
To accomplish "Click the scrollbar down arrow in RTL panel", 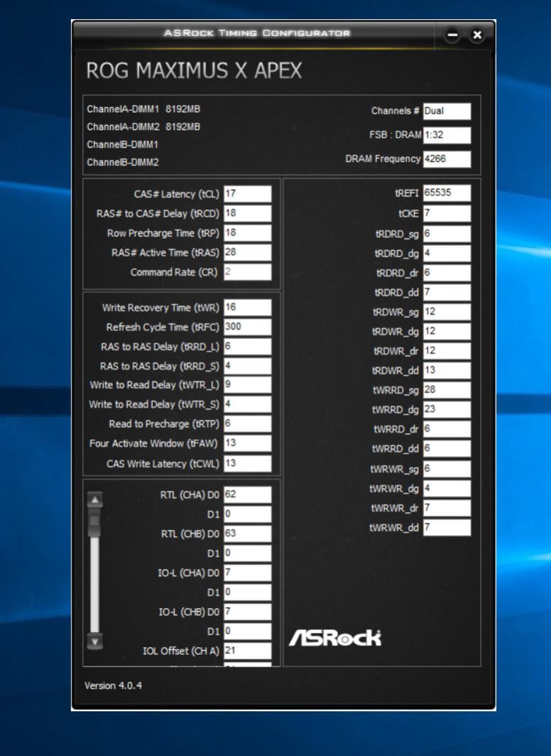I will [x=95, y=641].
